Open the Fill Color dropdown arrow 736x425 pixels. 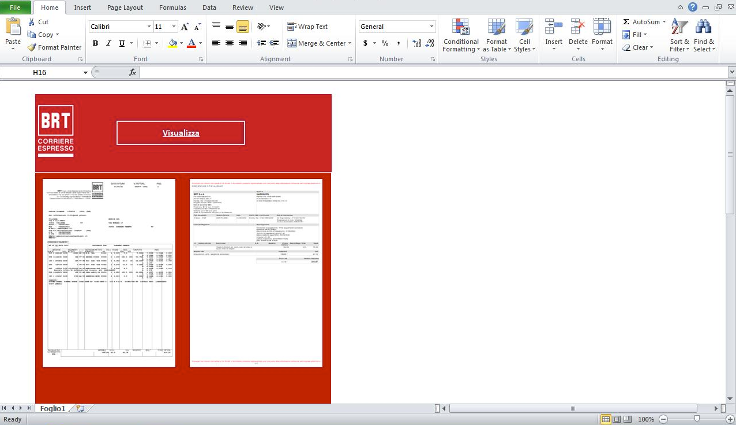point(181,43)
